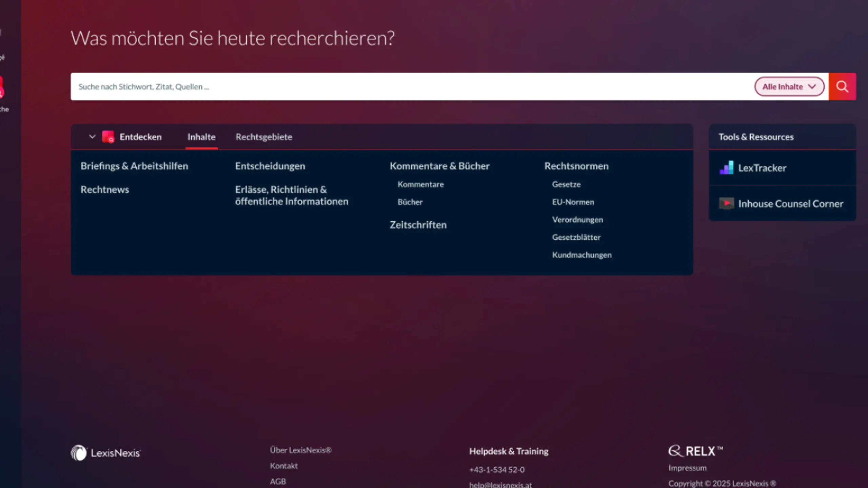
Task: Select the Inhalte tab
Action: click(202, 137)
